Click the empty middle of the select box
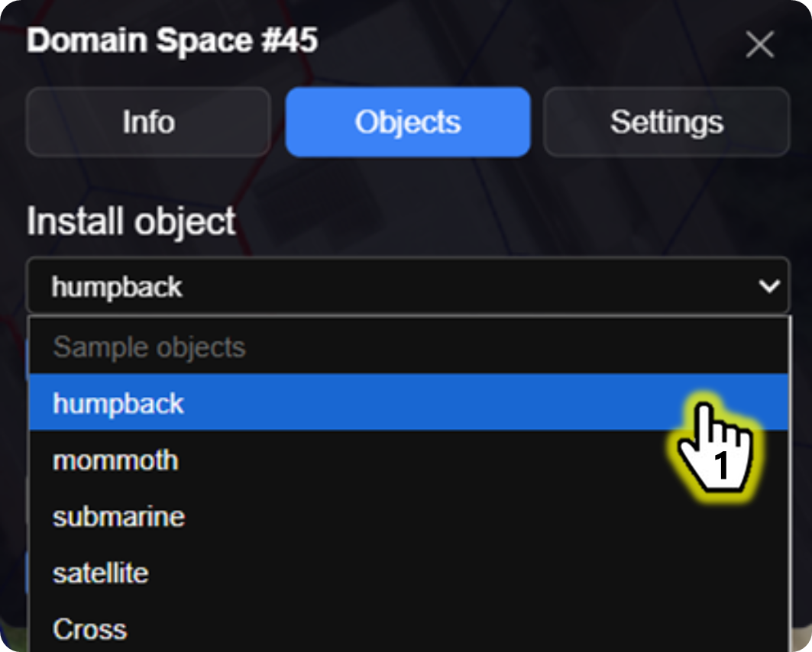Screen dimensions: 812x652 pos(458,287)
